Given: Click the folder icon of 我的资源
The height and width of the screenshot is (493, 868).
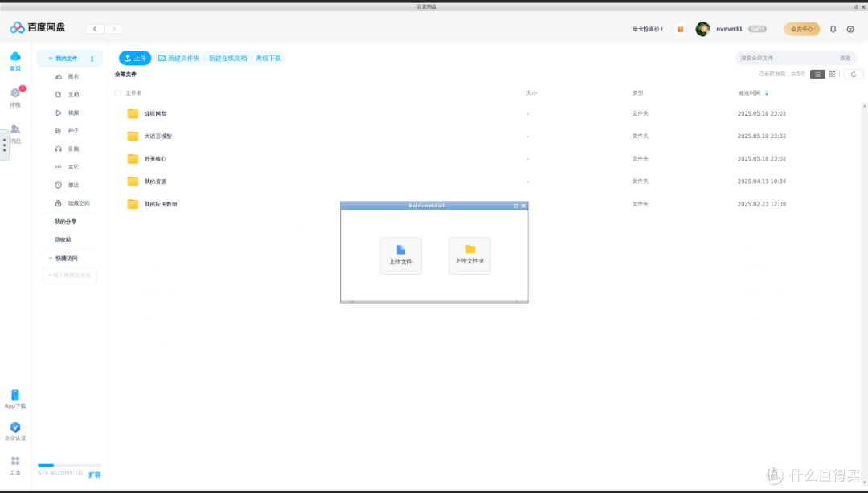Looking at the screenshot, I should [133, 181].
